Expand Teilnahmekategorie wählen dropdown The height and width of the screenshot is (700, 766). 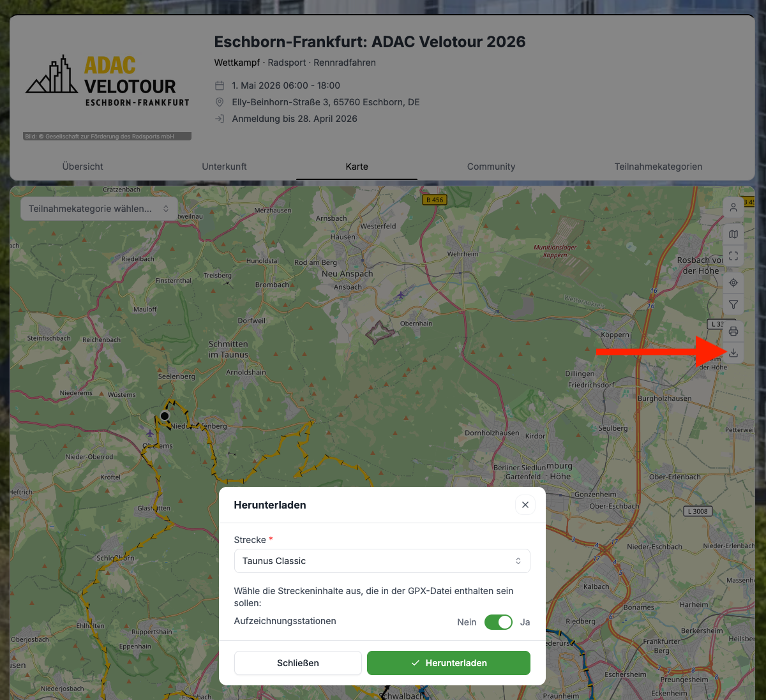pos(99,209)
